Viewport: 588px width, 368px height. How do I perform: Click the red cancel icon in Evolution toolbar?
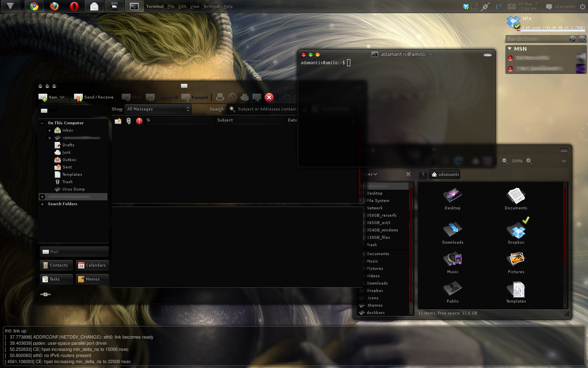269,97
